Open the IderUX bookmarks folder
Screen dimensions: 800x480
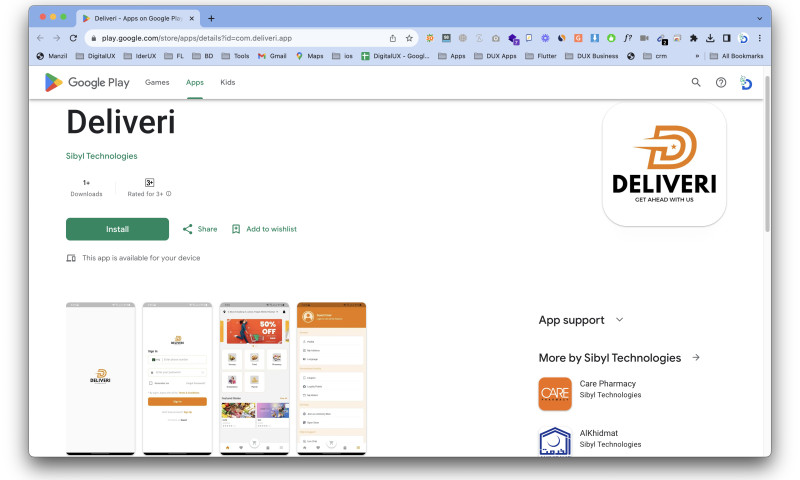coord(140,56)
